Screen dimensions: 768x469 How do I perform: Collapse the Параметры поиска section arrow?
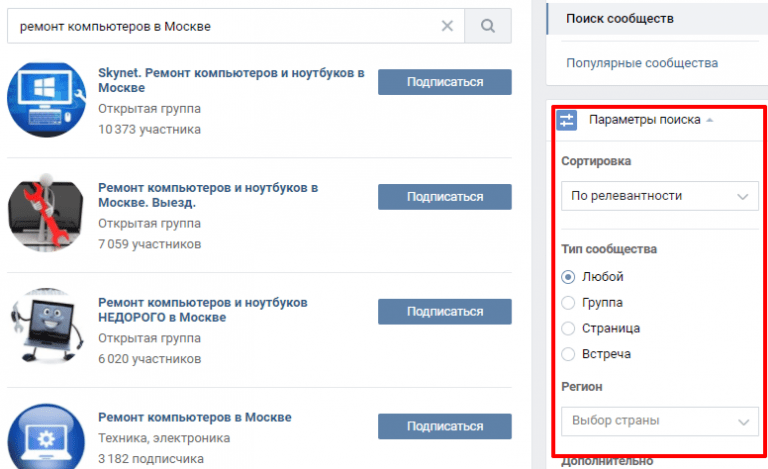[x=710, y=120]
